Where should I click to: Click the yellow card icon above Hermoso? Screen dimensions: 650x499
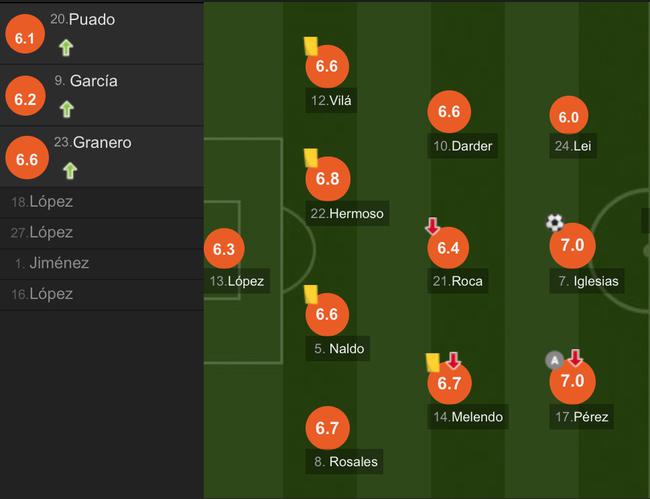click(310, 157)
